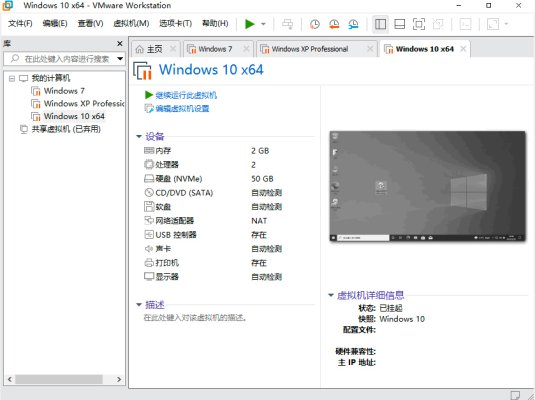Click the 已挂起 state value
Image resolution: width=535 pixels, height=400 pixels.
point(391,308)
